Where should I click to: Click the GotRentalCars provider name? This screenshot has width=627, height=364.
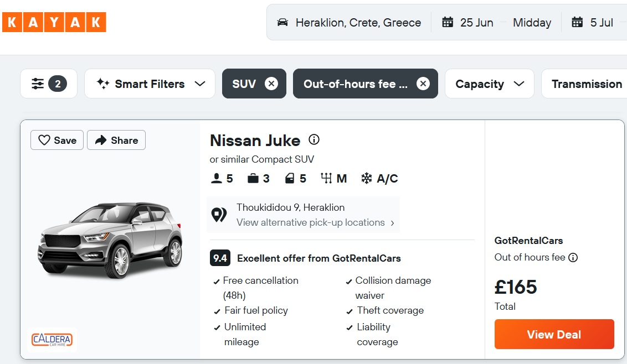point(528,241)
